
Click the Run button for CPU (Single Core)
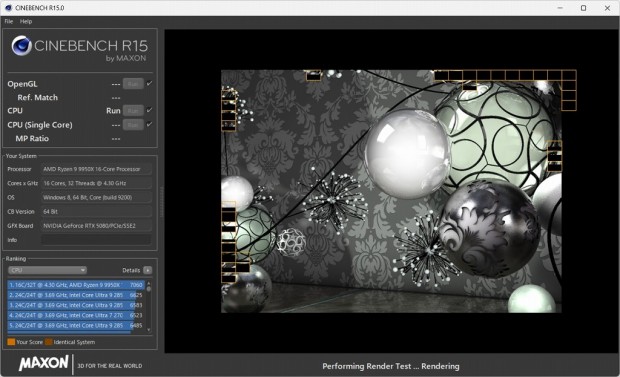(x=133, y=125)
